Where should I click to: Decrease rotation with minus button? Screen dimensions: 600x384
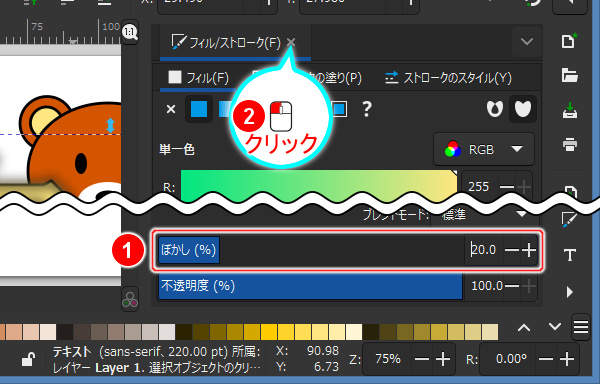(546, 359)
